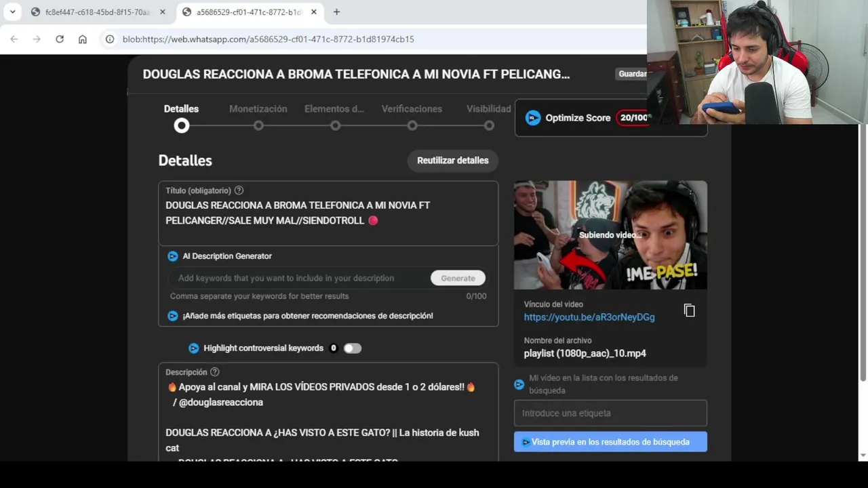The height and width of the screenshot is (488, 868).
Task: Open the browser tab search dropdown arrow
Action: coord(12,12)
